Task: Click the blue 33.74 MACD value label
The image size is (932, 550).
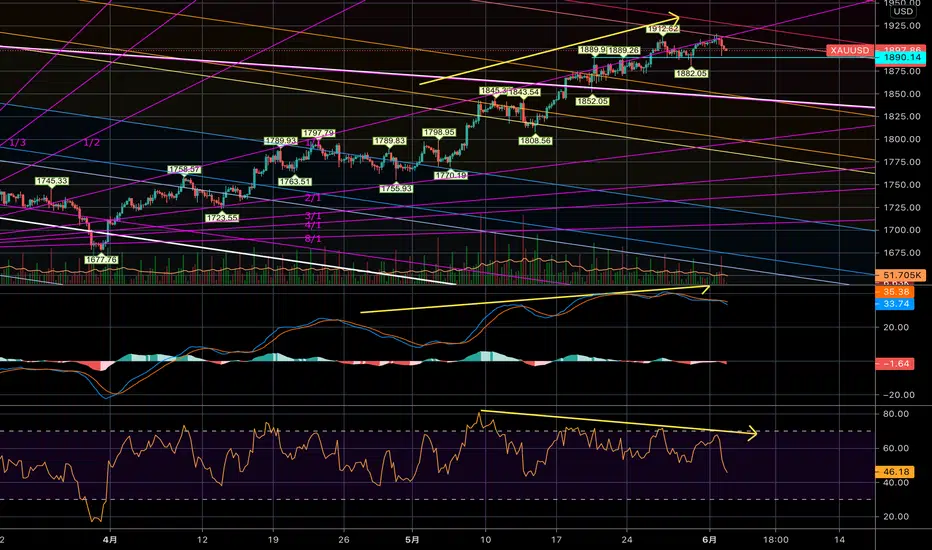Action: point(895,304)
